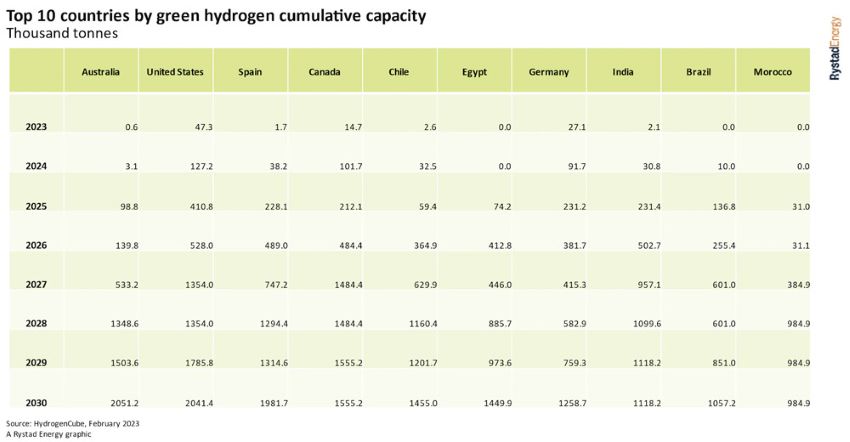Select the Morocco column header
The height and width of the screenshot is (442, 850).
(x=772, y=72)
